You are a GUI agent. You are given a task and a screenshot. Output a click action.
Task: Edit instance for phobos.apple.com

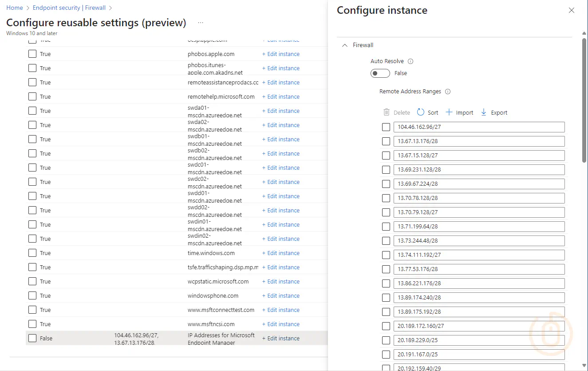pyautogui.click(x=281, y=54)
